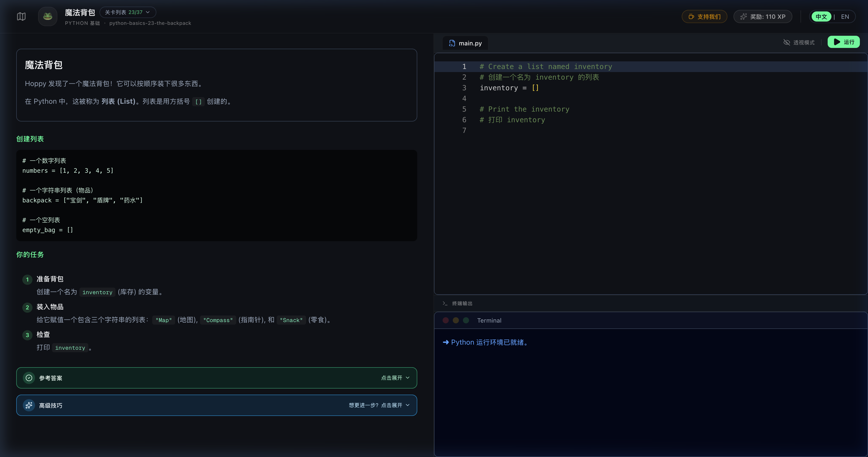Image resolution: width=868 pixels, height=457 pixels.
Task: Switch language to 中文
Action: (x=821, y=17)
